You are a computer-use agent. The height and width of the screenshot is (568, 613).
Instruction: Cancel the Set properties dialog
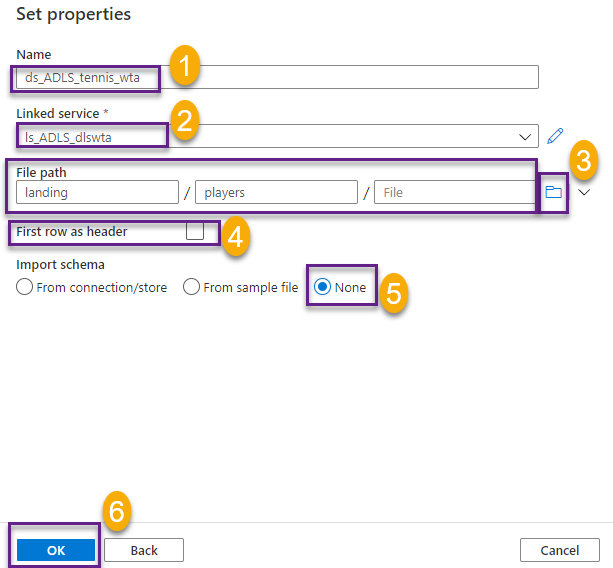pos(559,550)
